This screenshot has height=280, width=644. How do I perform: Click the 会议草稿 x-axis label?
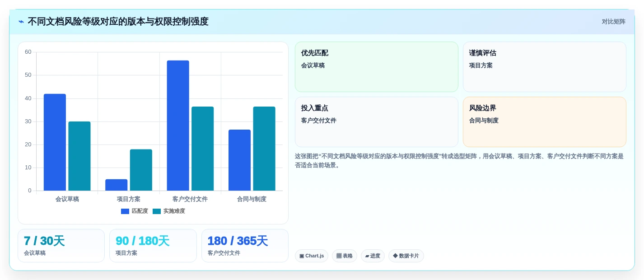(x=67, y=199)
